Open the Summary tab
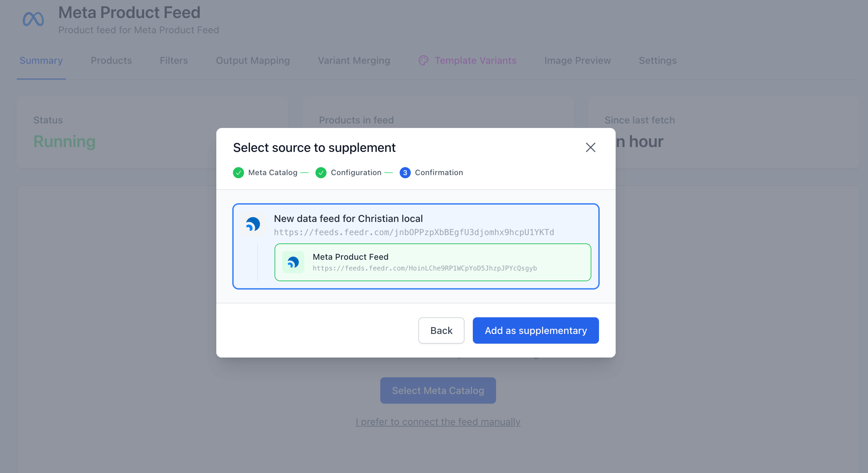 [x=41, y=60]
